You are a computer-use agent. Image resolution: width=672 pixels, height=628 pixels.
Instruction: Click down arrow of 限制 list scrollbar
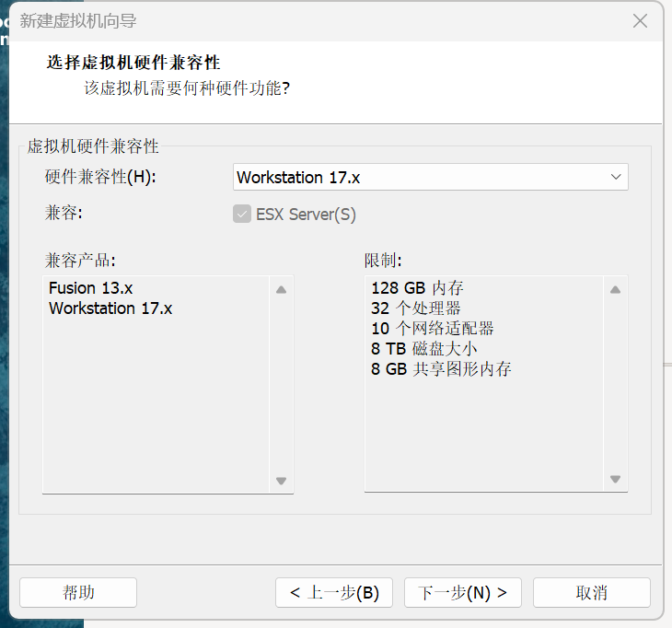[616, 479]
